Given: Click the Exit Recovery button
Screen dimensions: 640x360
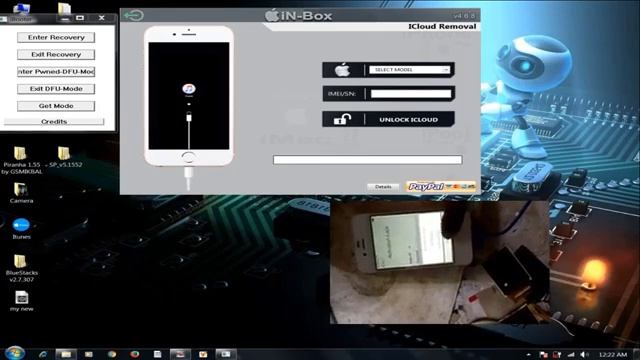Looking at the screenshot, I should click(56, 54).
